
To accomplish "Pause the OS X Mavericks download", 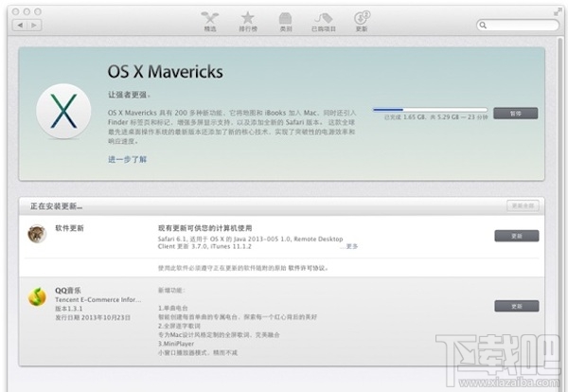I will click(x=516, y=113).
